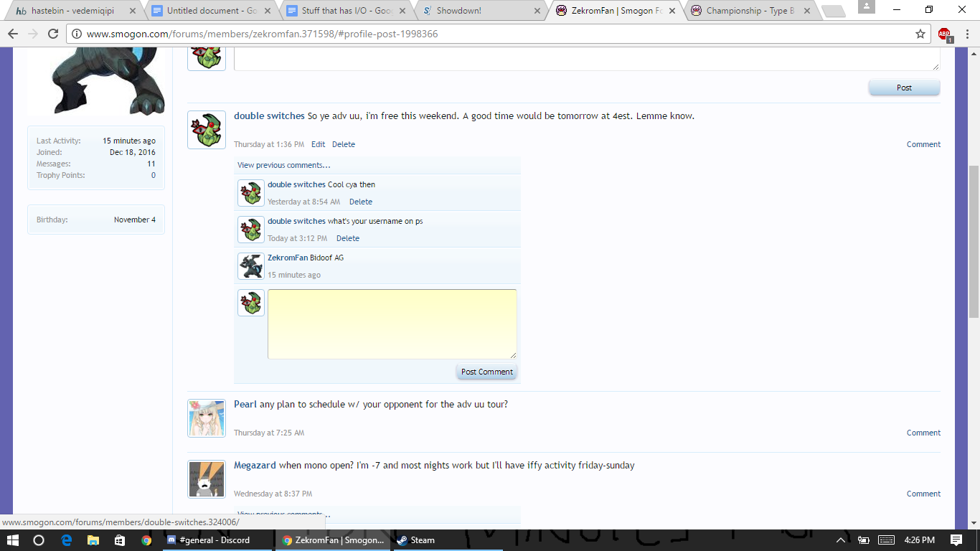Click the Post Comment button
980x551 pixels.
486,372
